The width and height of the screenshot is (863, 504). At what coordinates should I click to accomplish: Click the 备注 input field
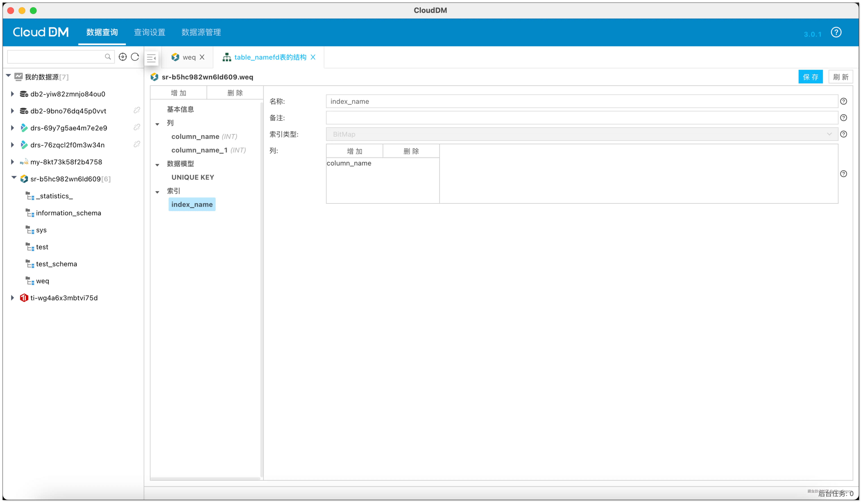(x=582, y=118)
